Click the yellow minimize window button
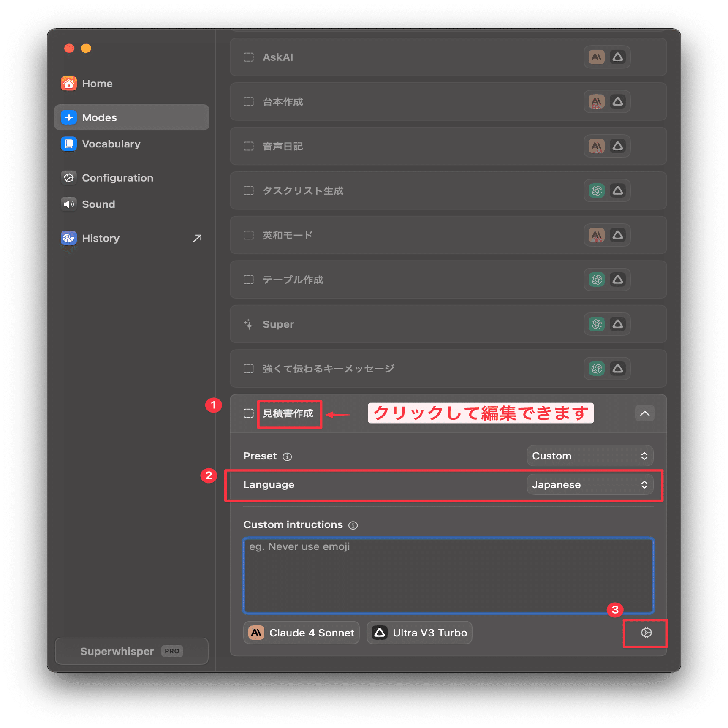The height and width of the screenshot is (728, 728). [x=86, y=48]
